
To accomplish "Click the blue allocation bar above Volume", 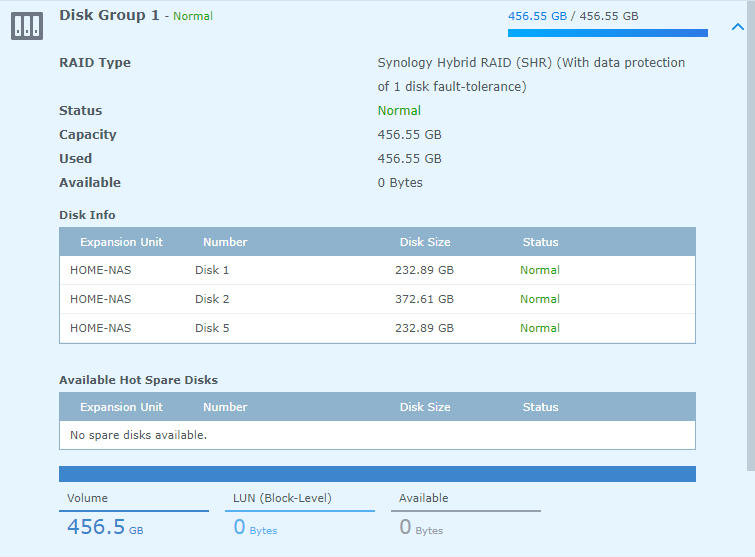I will (x=378, y=474).
